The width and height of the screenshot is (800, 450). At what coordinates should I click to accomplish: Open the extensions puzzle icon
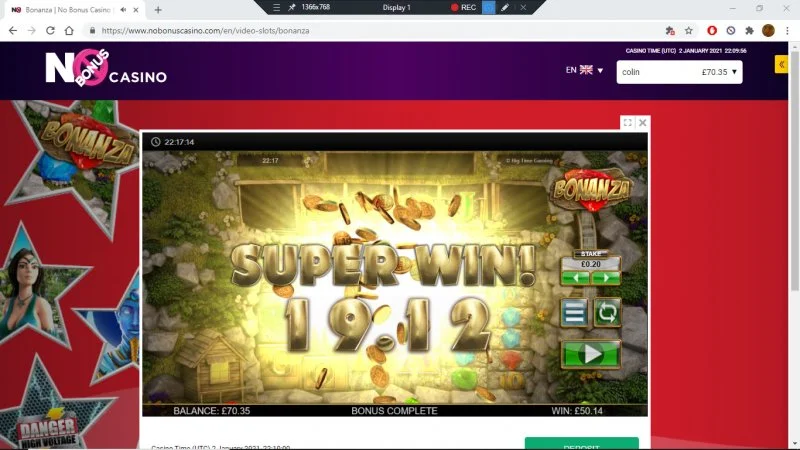[x=749, y=31]
